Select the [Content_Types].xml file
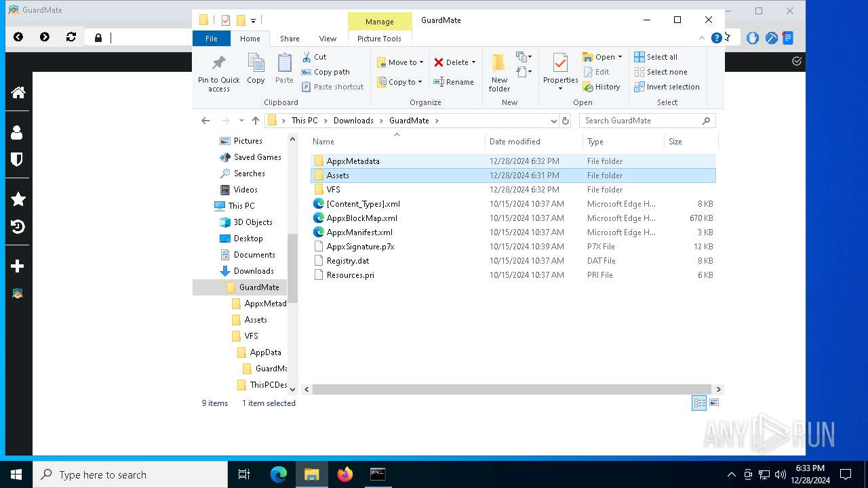868x488 pixels. (x=513, y=204)
